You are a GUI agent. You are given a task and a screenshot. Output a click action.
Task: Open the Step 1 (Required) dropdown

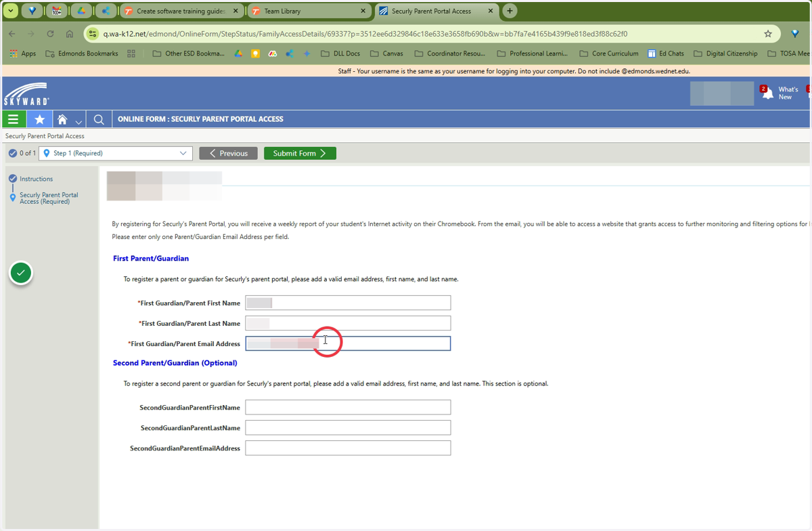pos(116,153)
